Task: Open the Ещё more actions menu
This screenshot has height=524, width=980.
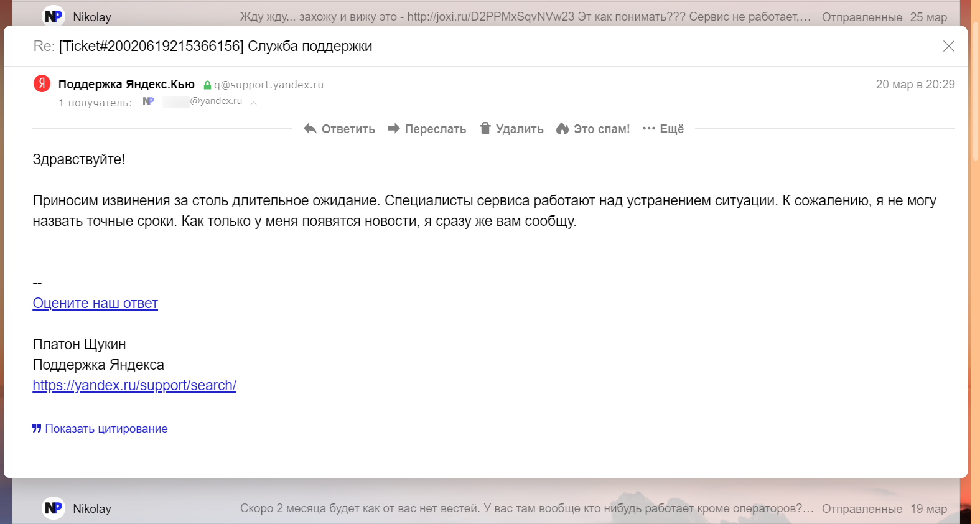Action: click(x=663, y=129)
